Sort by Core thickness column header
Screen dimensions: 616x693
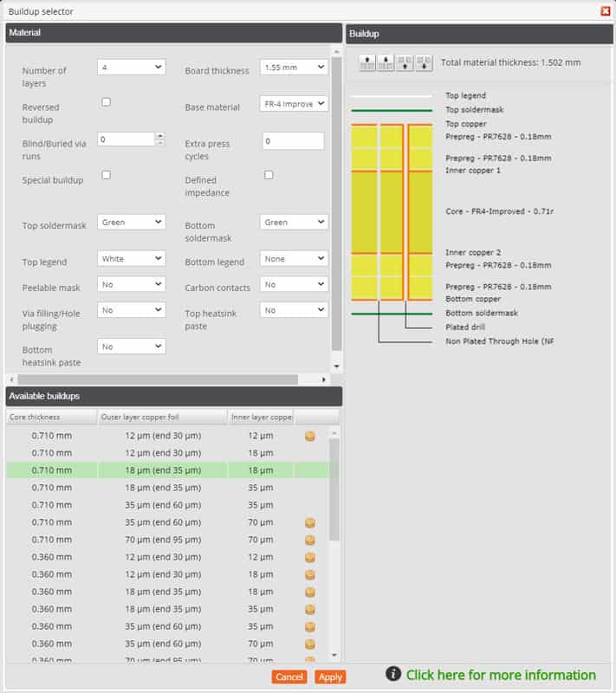pos(51,417)
